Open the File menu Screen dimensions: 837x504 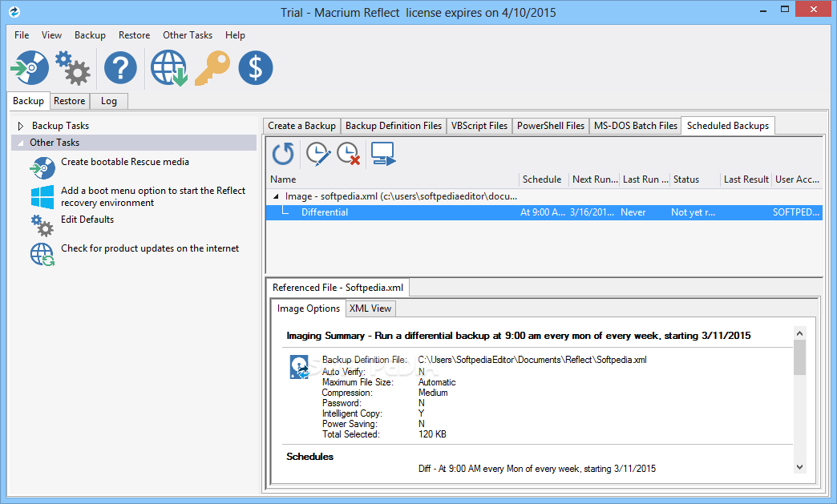(22, 35)
